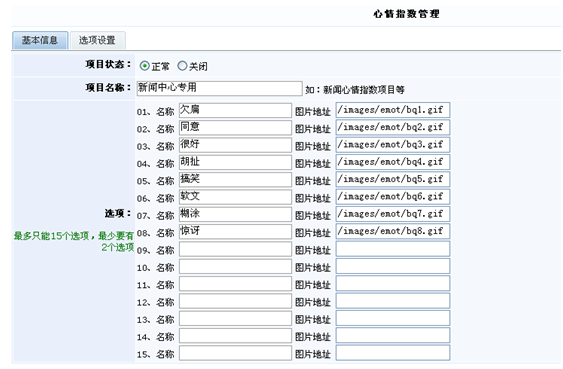
Task: Click the empty option 09 图片地址 field
Action: pos(393,248)
